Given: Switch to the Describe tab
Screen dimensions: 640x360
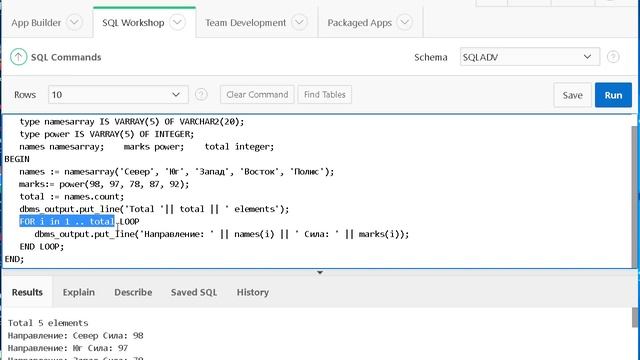Looking at the screenshot, I should (x=133, y=292).
